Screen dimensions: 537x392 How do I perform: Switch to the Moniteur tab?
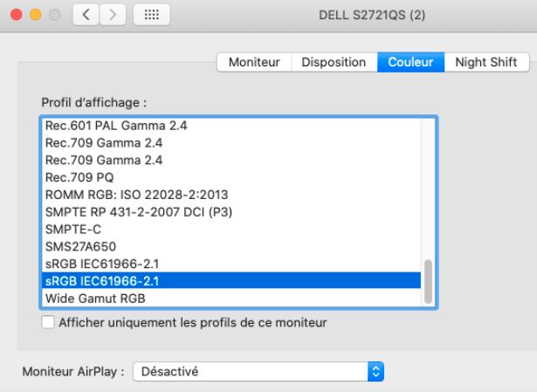point(253,62)
